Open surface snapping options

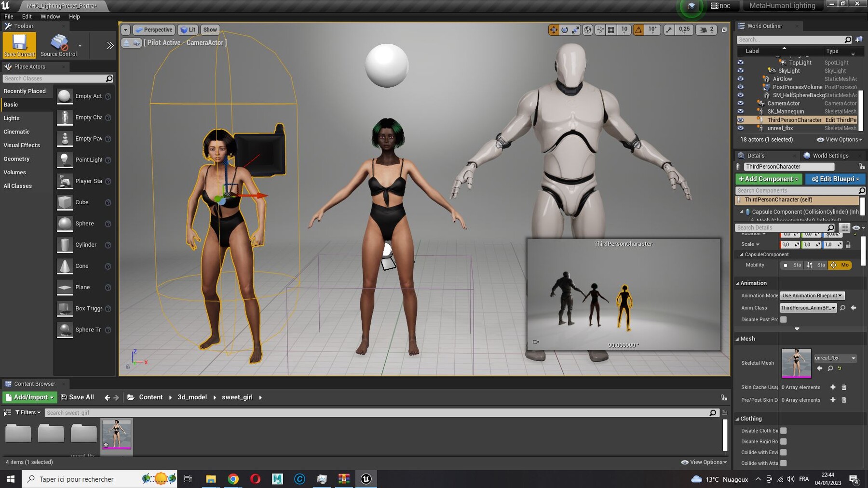click(x=600, y=30)
